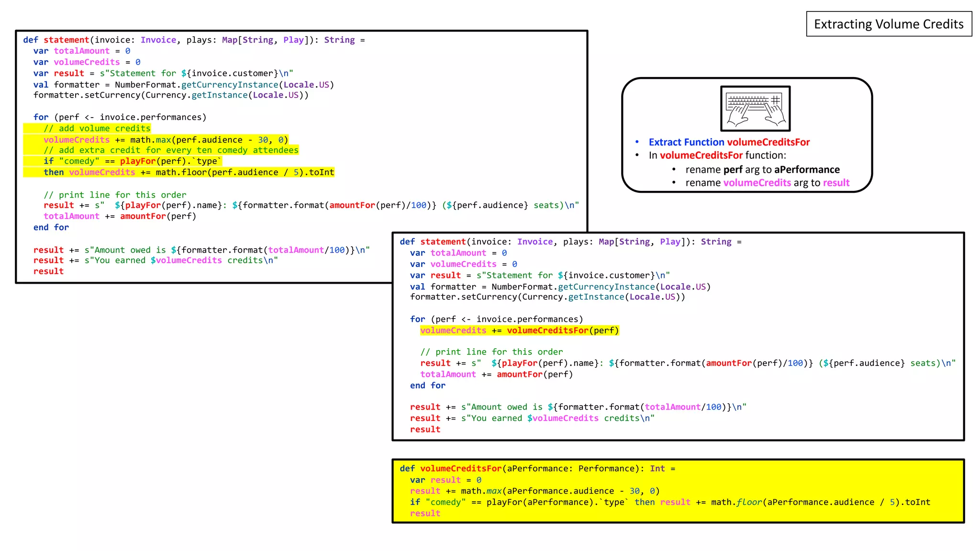Click '// print line for this order' top-left comment
This screenshot has width=980, height=551.
(x=115, y=195)
